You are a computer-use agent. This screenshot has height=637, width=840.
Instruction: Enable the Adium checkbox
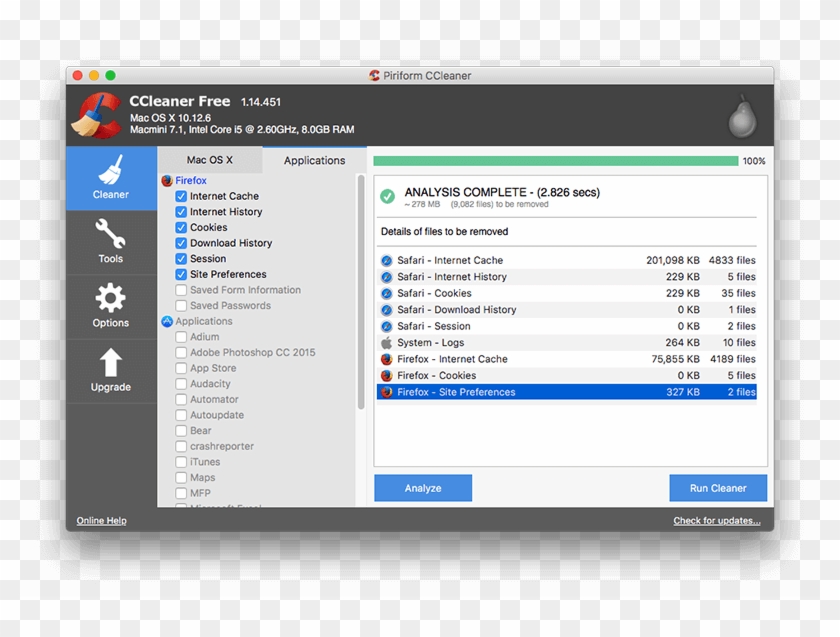point(181,337)
